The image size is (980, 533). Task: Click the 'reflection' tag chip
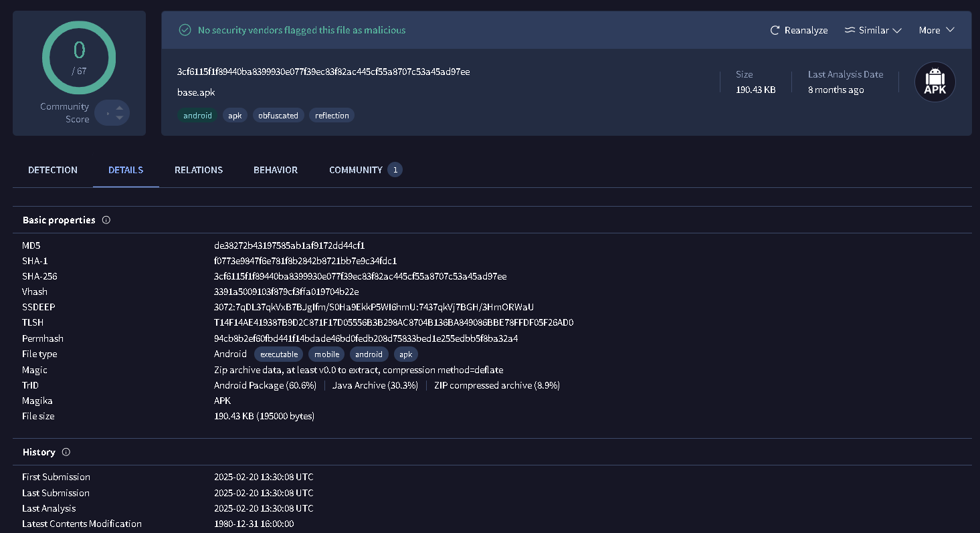tap(332, 116)
